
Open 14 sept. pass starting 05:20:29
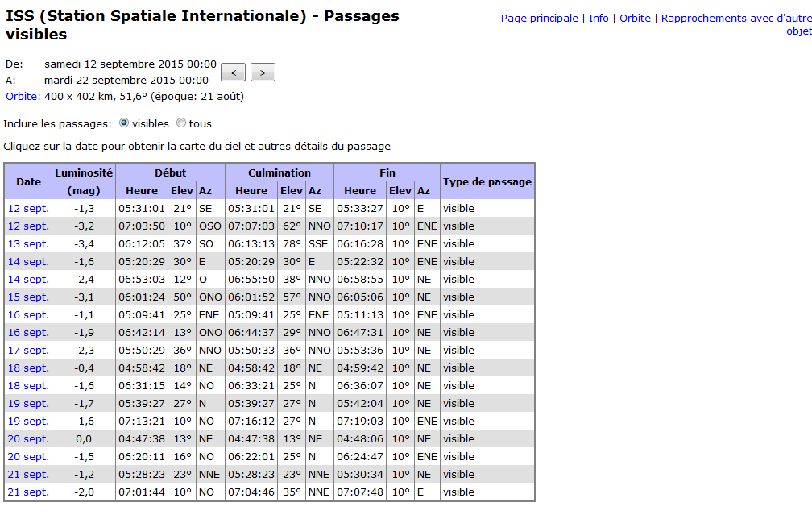28,262
